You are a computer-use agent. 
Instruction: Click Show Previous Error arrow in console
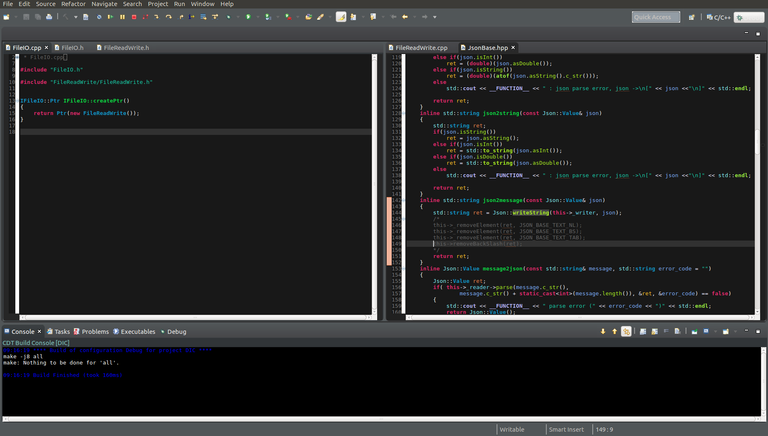coord(615,332)
